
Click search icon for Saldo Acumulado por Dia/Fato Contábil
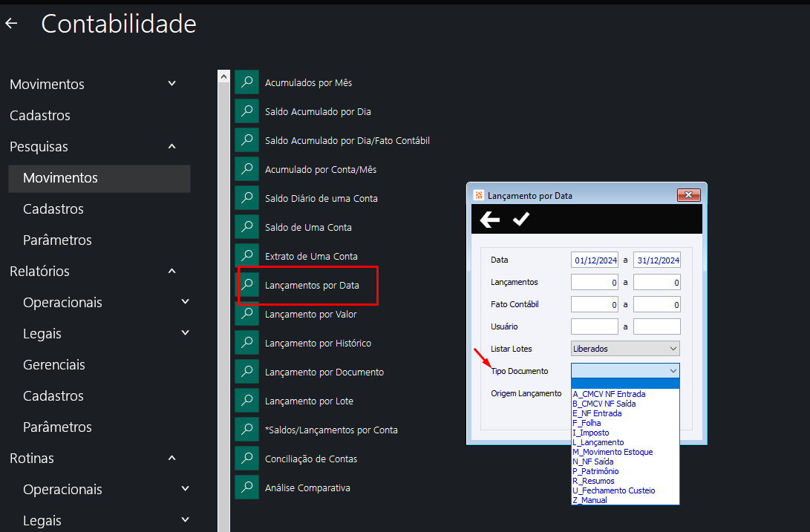tap(247, 140)
